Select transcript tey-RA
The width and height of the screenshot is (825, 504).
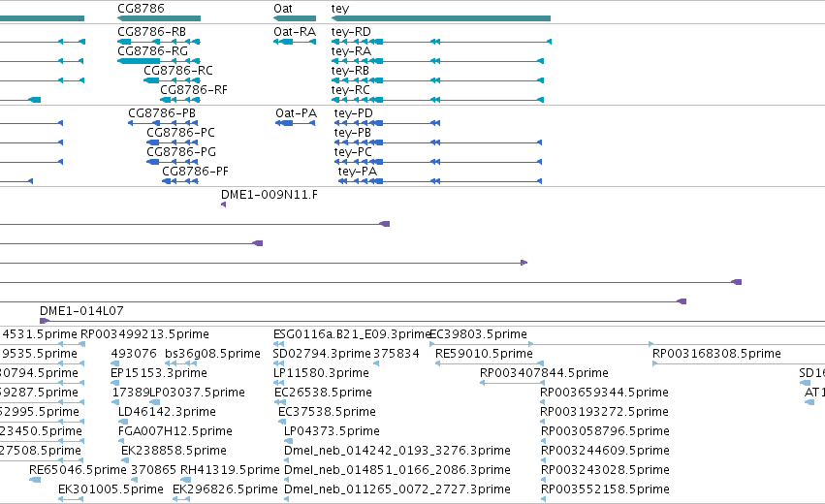(x=437, y=61)
